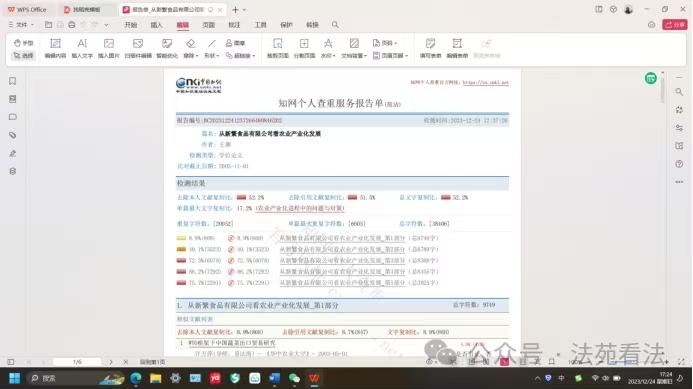
Task: Click the page number field showing 1/6
Action: pyautogui.click(x=77, y=362)
